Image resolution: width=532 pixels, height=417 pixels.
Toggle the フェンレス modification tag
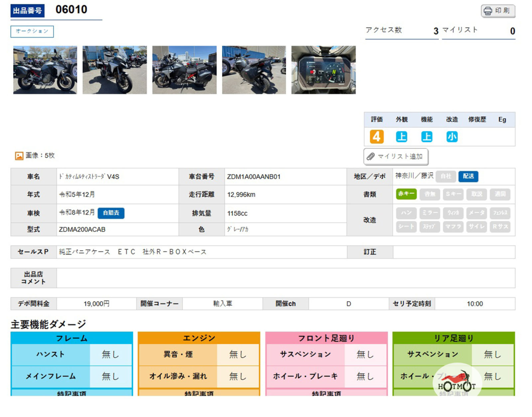pos(500,213)
